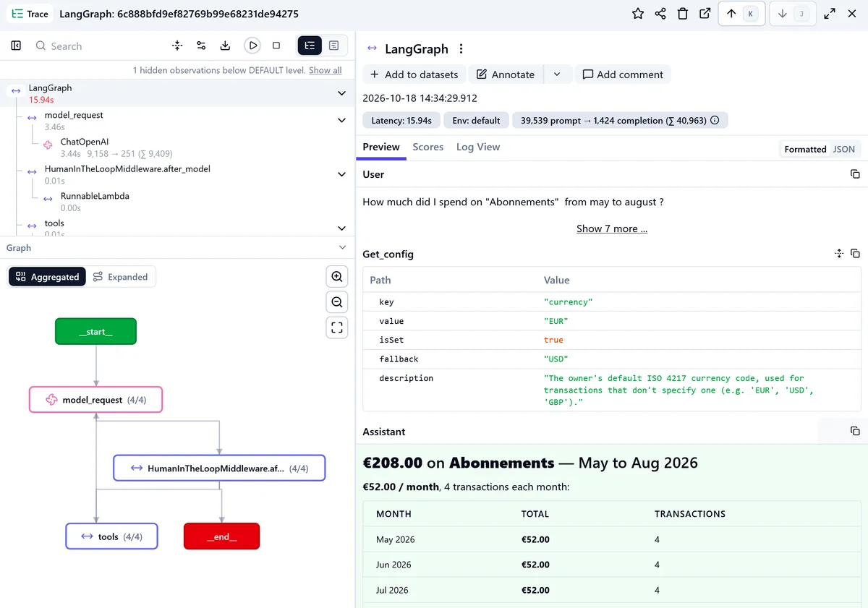Screen dimensions: 868x608
Task: Click Add to datasets
Action: (x=414, y=74)
